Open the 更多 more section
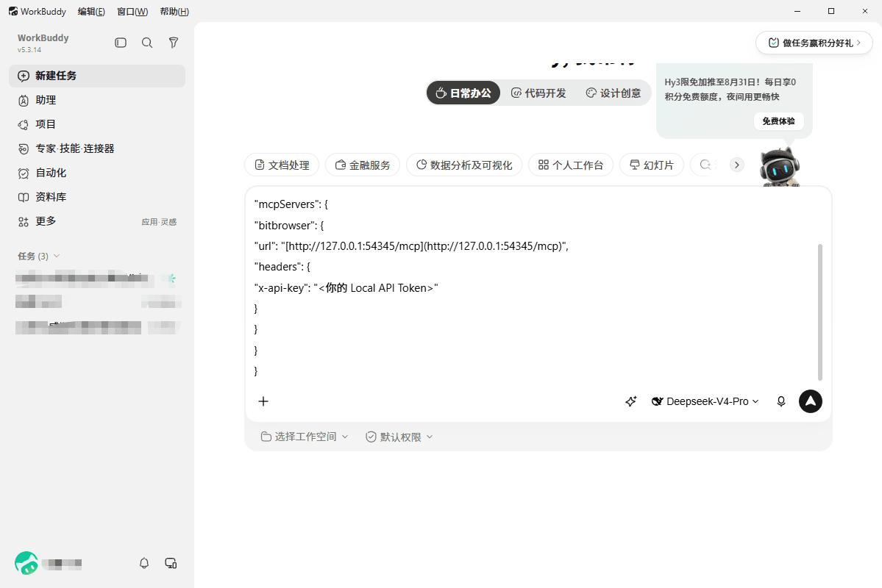The image size is (882, 588). [97, 221]
